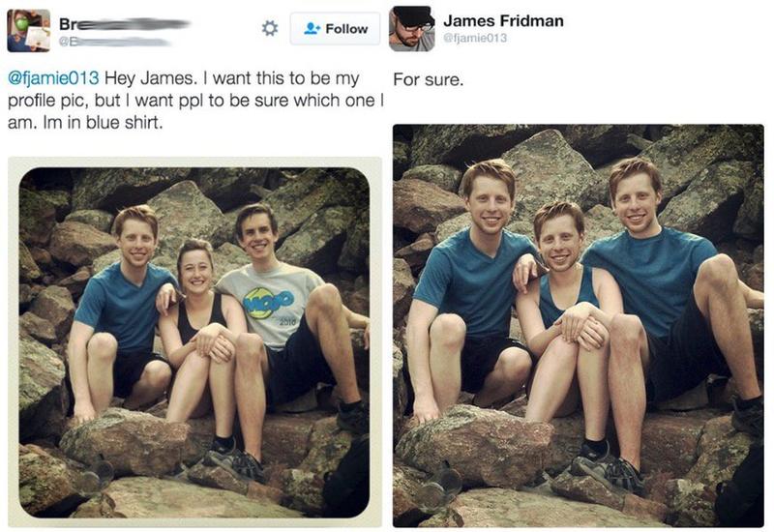Click the Follow button
Image resolution: width=774 pixels, height=532 pixels.
click(335, 29)
